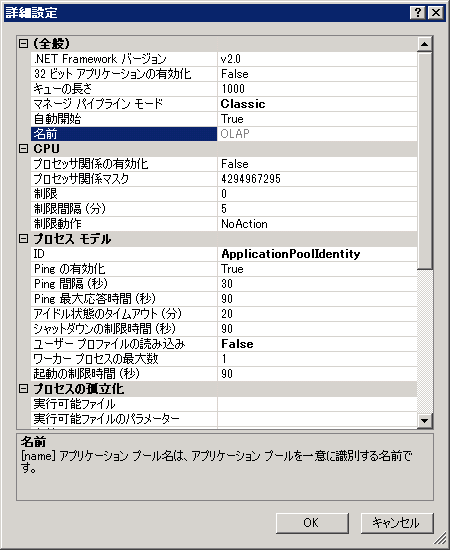The image size is (450, 550).
Task: Open the help question mark button
Action: pyautogui.click(x=418, y=13)
